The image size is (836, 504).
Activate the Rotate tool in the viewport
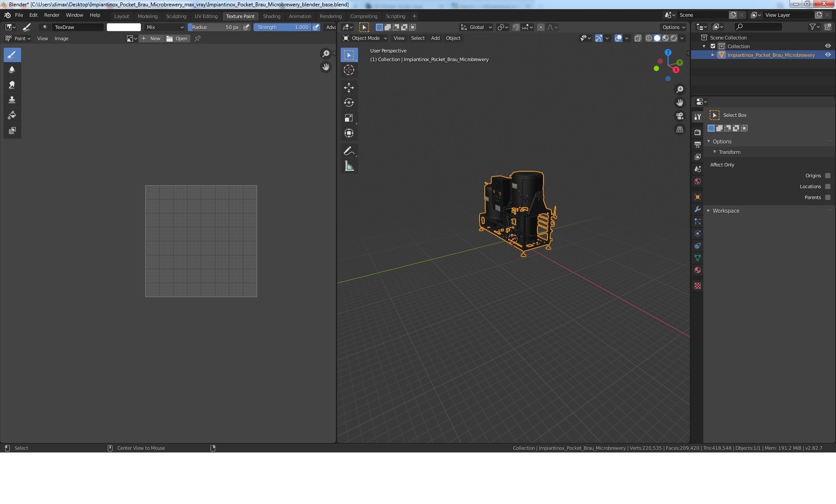(x=349, y=103)
